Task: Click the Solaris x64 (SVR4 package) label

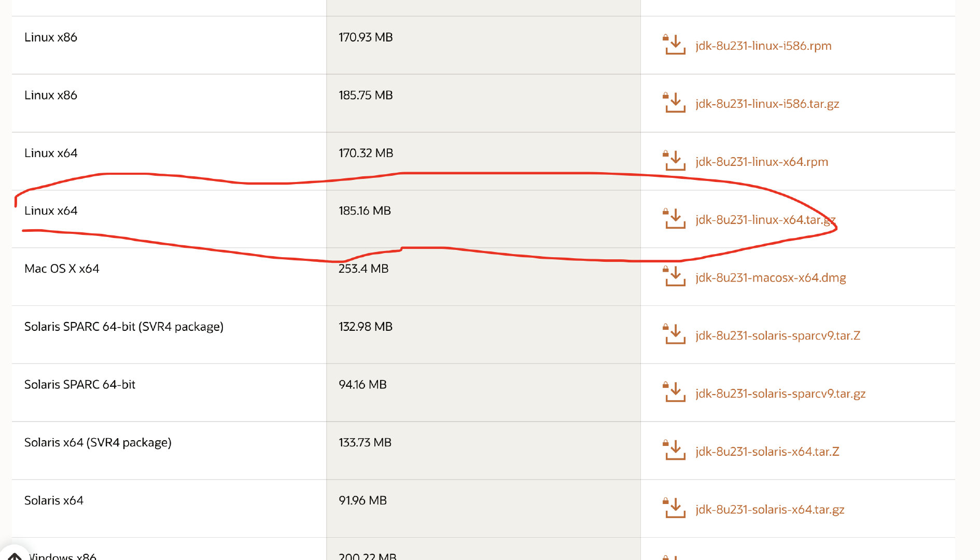Action: 98,442
